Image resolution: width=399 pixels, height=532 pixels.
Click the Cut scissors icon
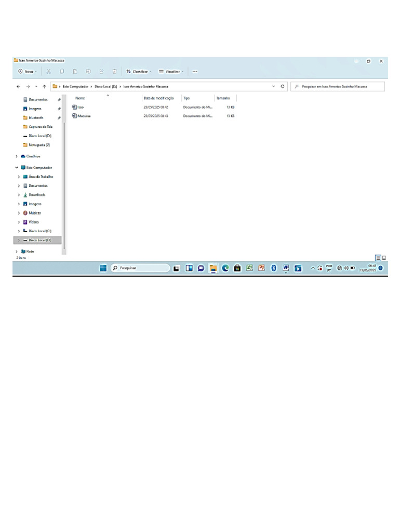click(48, 72)
